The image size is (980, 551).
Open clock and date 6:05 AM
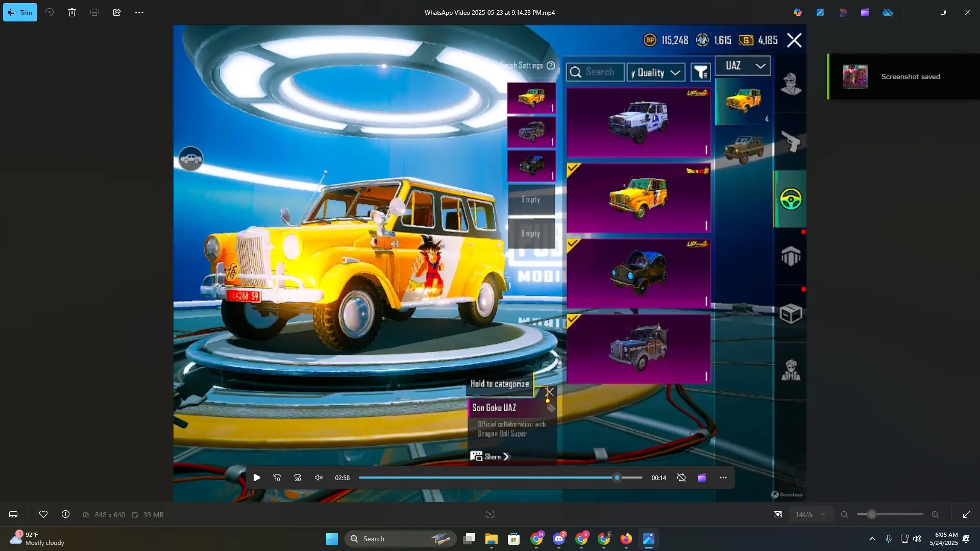pos(944,539)
